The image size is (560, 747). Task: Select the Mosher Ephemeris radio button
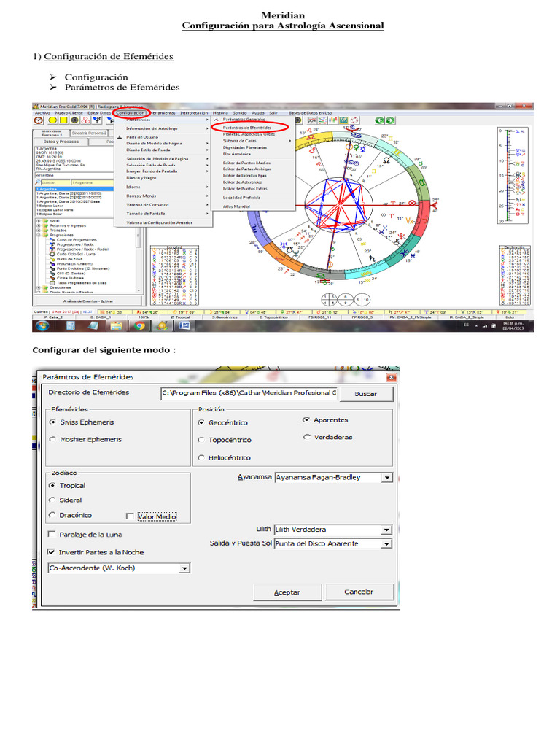(52, 440)
